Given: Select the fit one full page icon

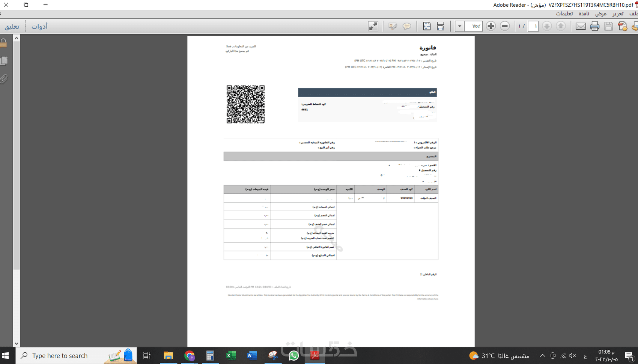Looking at the screenshot, I should [427, 26].
